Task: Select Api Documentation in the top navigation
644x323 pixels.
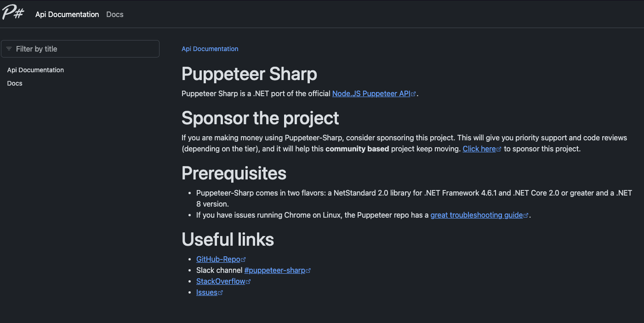Action: pyautogui.click(x=67, y=14)
